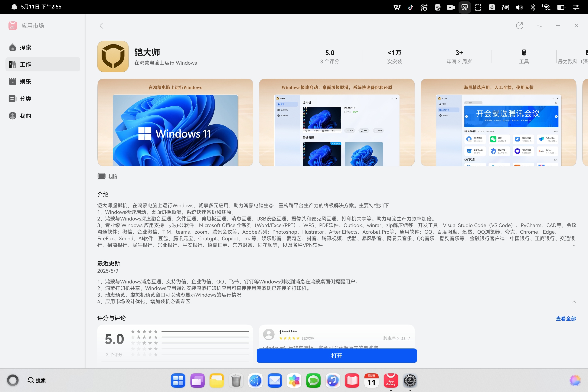Click the screenshot scissors icon

465,7
